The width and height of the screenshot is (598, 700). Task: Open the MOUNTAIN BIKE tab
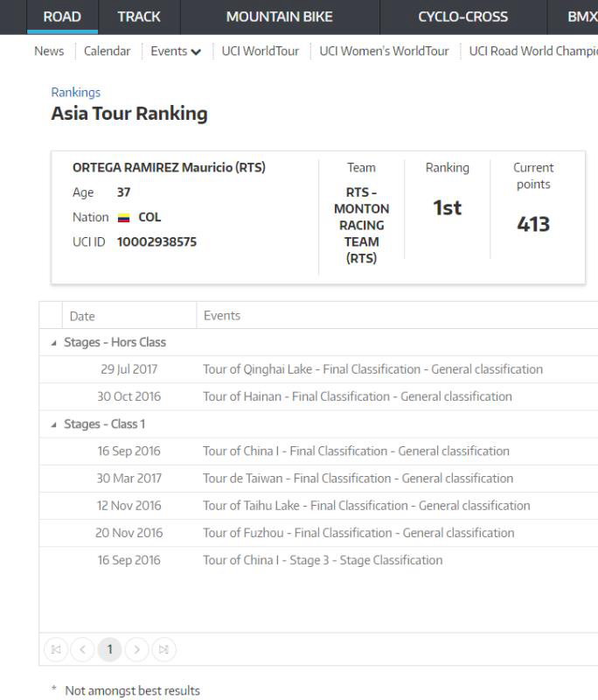pyautogui.click(x=276, y=17)
